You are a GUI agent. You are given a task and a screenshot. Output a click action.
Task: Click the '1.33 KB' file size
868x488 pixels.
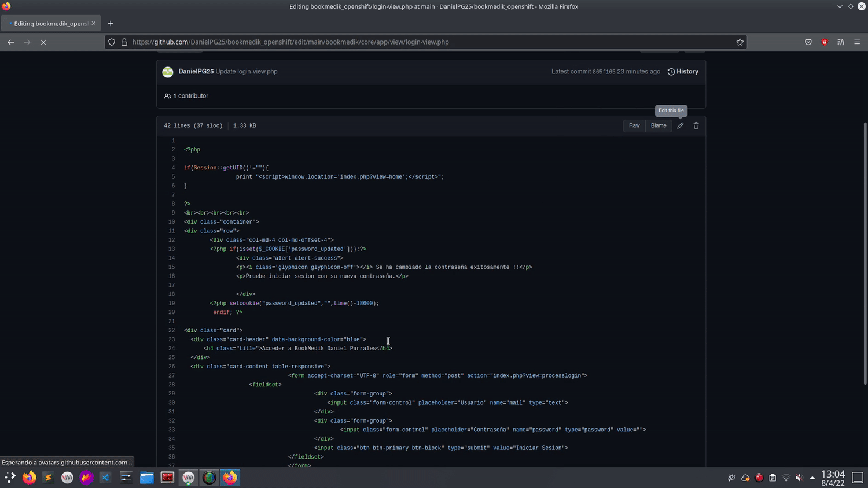click(244, 125)
